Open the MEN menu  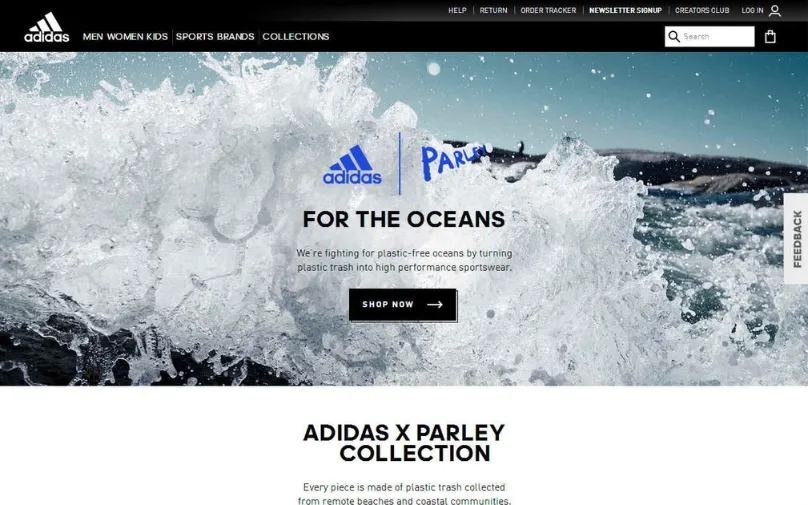[93, 37]
